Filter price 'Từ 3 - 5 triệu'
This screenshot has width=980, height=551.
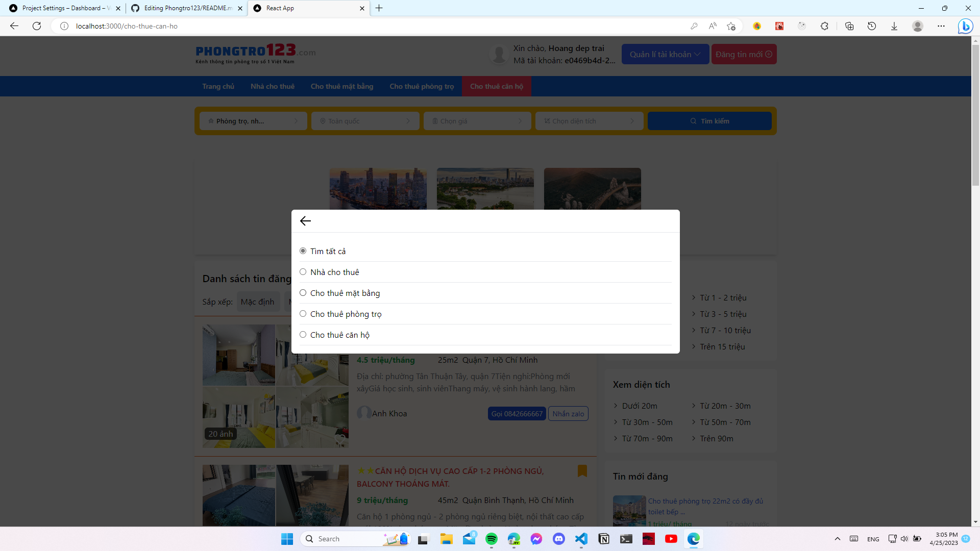point(723,314)
